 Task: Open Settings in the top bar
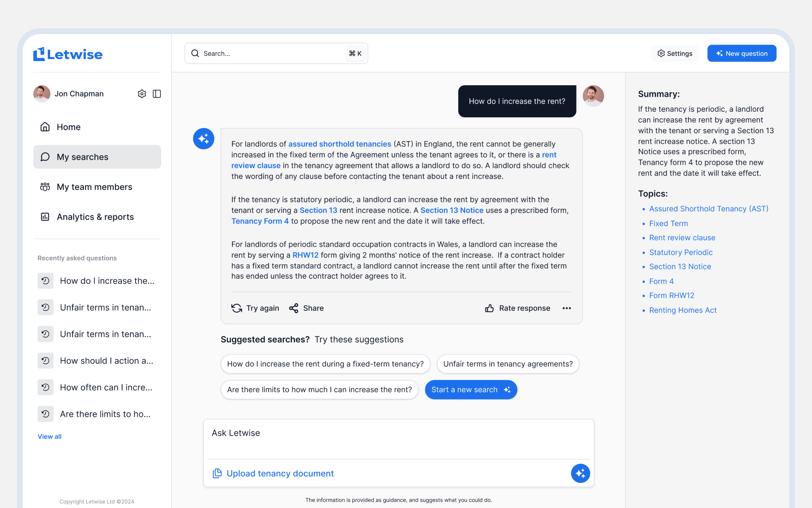[x=675, y=53]
